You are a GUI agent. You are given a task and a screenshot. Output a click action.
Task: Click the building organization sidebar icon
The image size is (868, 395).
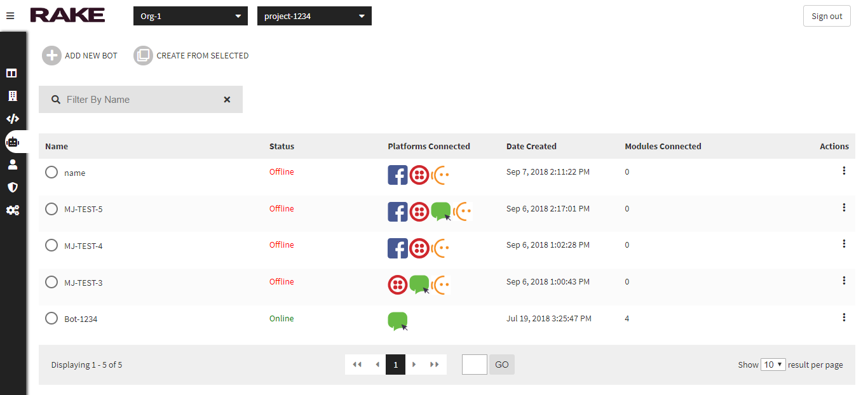[12, 96]
